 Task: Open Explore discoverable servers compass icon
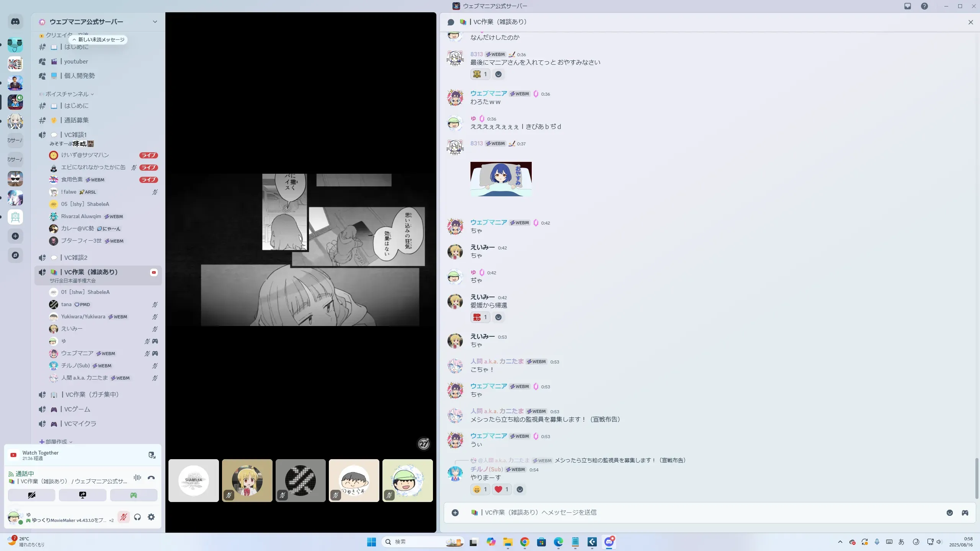pos(15,255)
